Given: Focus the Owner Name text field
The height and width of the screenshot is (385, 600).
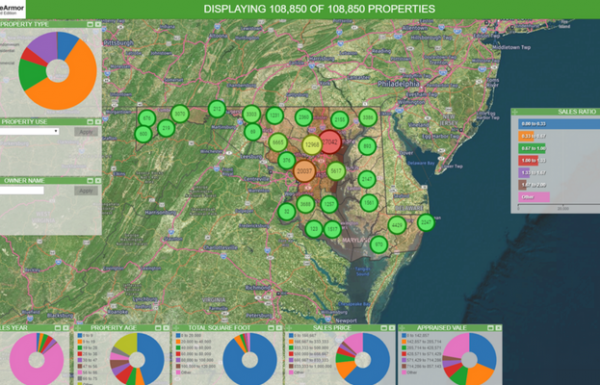Looking at the screenshot, I should coord(21,190).
